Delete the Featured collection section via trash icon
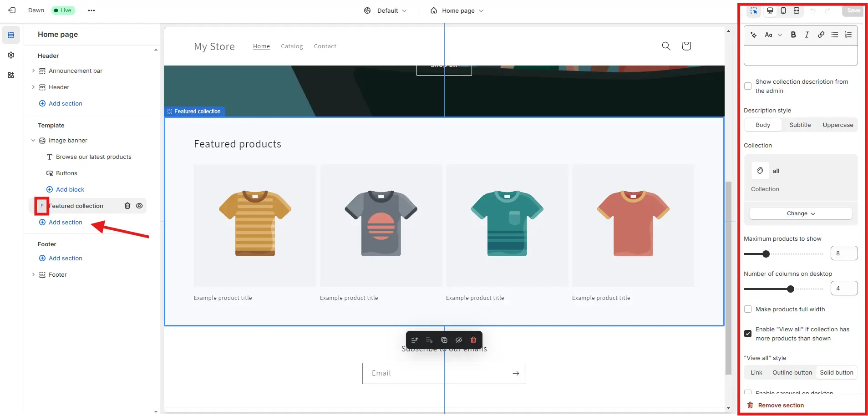The image size is (868, 416). pos(127,206)
